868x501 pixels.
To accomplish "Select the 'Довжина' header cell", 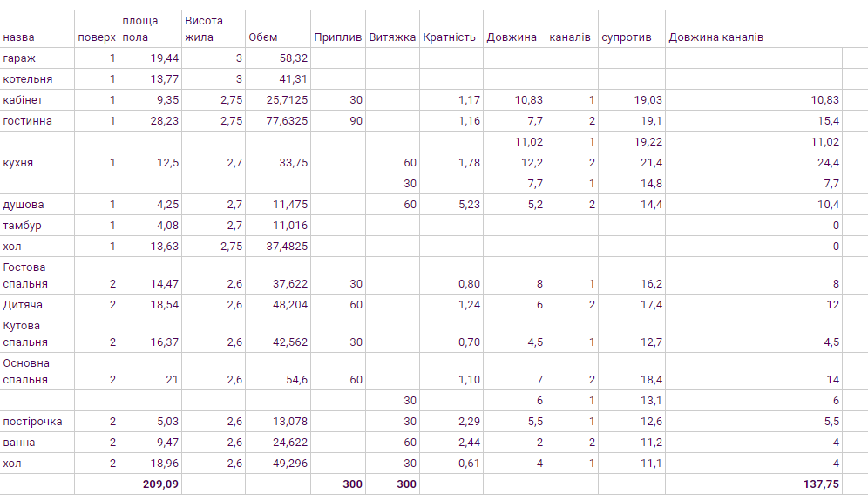I will [x=514, y=29].
